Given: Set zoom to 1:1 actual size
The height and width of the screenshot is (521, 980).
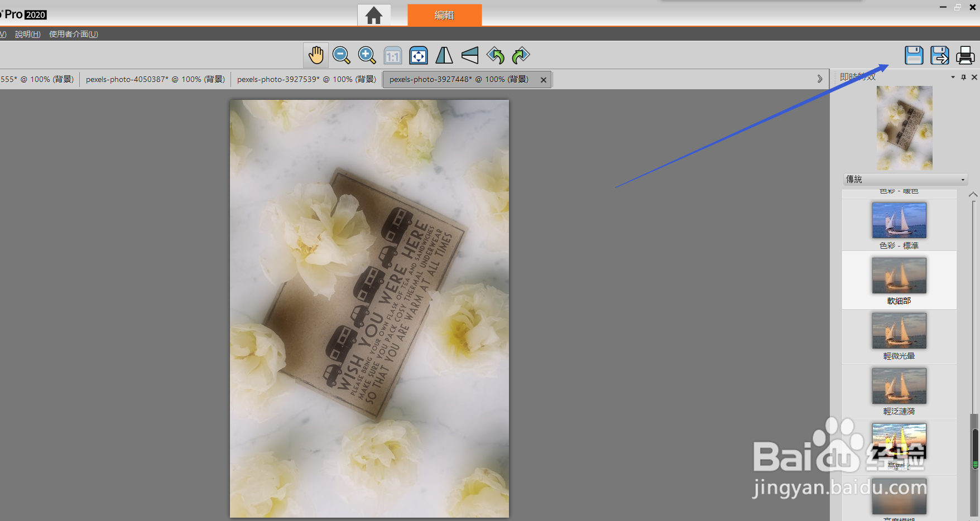Looking at the screenshot, I should 393,55.
